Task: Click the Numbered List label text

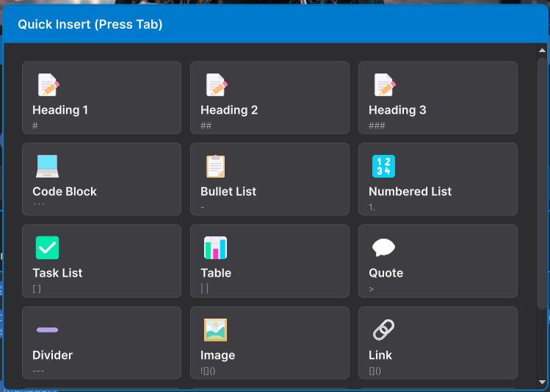Action: pyautogui.click(x=410, y=192)
